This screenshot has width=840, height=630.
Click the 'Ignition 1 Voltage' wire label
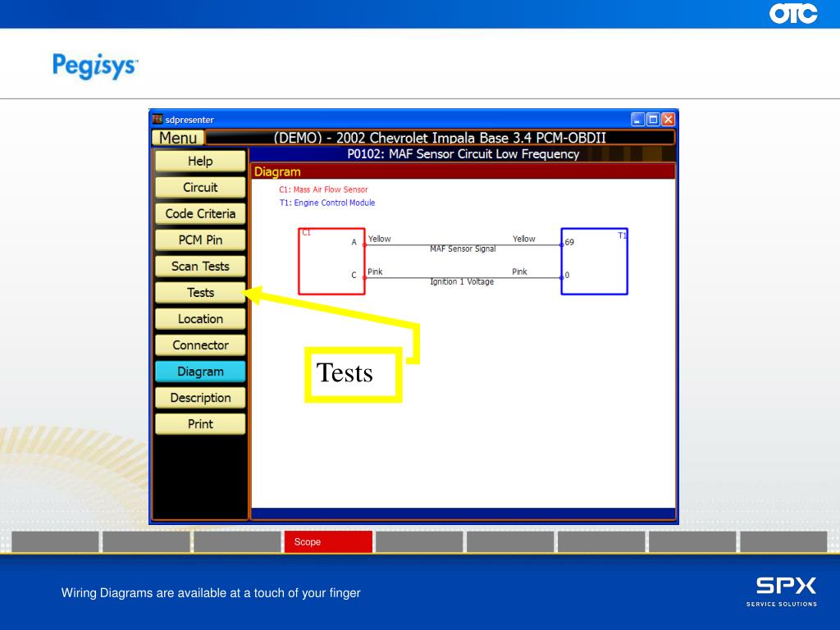[x=462, y=282]
